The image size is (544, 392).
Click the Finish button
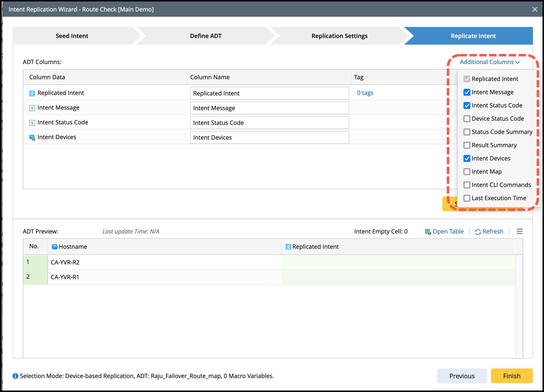pyautogui.click(x=512, y=376)
